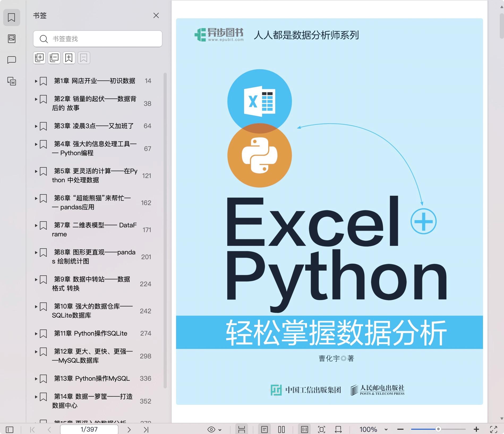The height and width of the screenshot is (434, 504).
Task: Go to bookmark 第13章 Python操作MySQL
Action: click(x=92, y=378)
